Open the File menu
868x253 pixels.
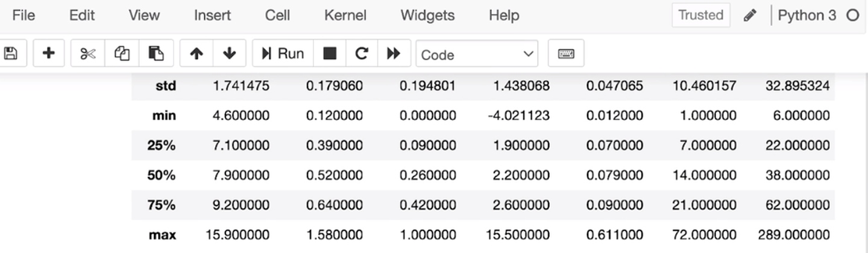pyautogui.click(x=24, y=16)
